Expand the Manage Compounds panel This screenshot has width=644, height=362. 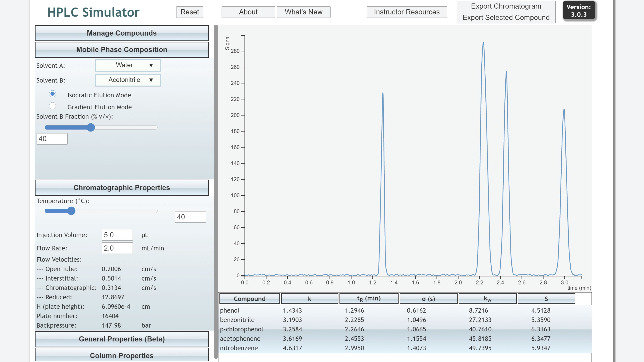(x=122, y=33)
